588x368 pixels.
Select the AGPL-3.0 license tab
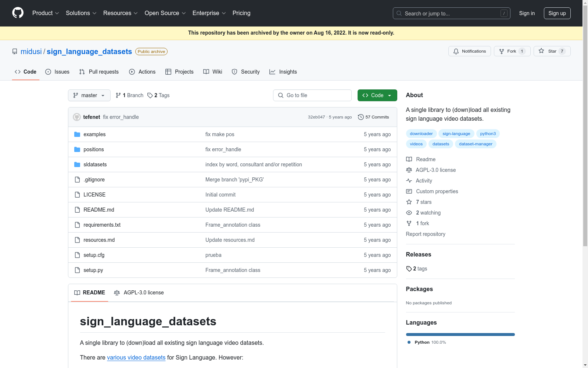click(139, 293)
